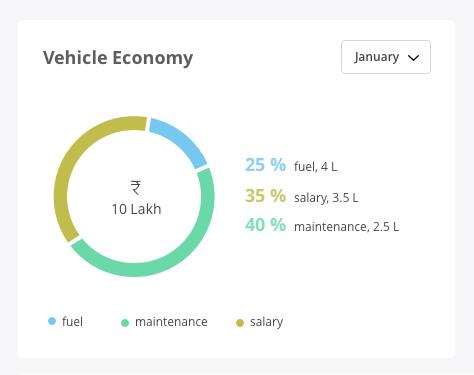Click the rupee symbol in chart center
The height and width of the screenshot is (375, 474).
pyautogui.click(x=136, y=188)
